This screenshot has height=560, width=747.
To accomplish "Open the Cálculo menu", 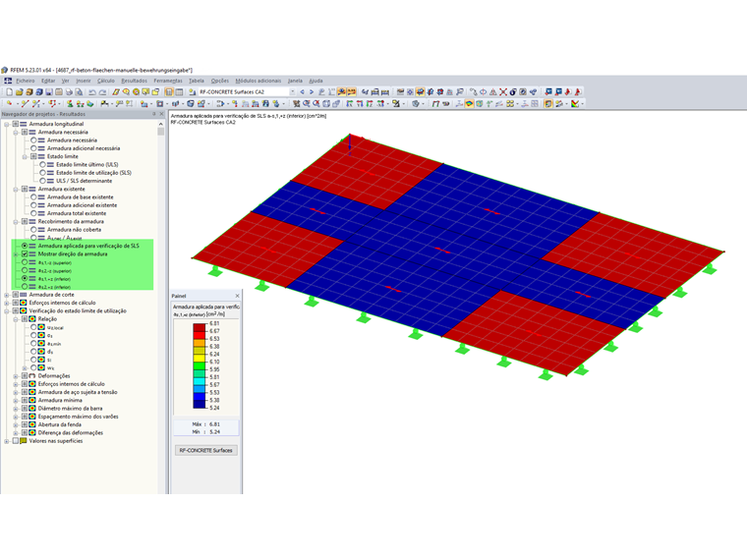I will pyautogui.click(x=106, y=81).
